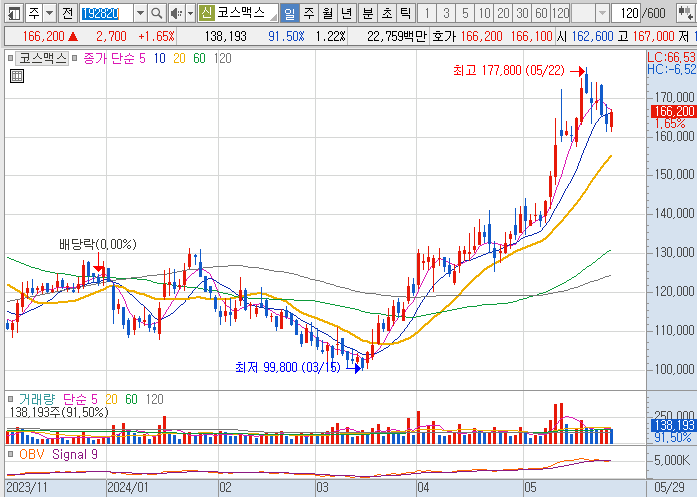The height and width of the screenshot is (497, 697).
Task: Click the 138,193주(91,50%) volume readout
Action: [x=59, y=412]
